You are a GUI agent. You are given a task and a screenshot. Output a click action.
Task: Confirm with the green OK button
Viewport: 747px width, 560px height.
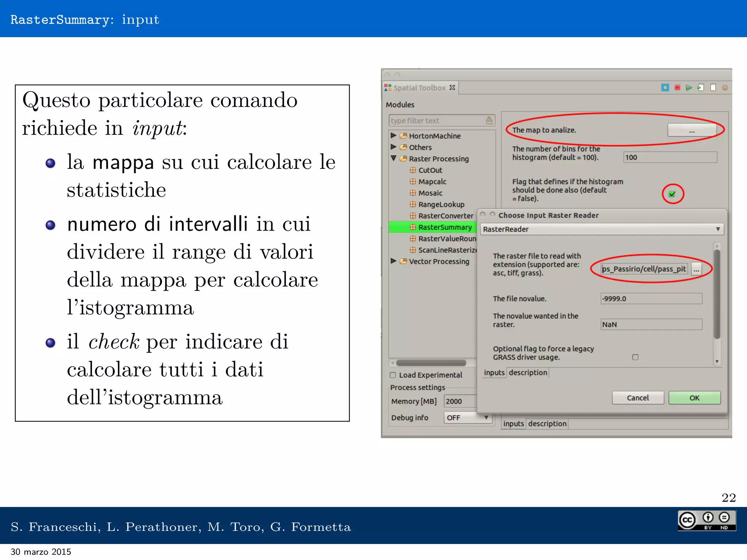tap(694, 398)
